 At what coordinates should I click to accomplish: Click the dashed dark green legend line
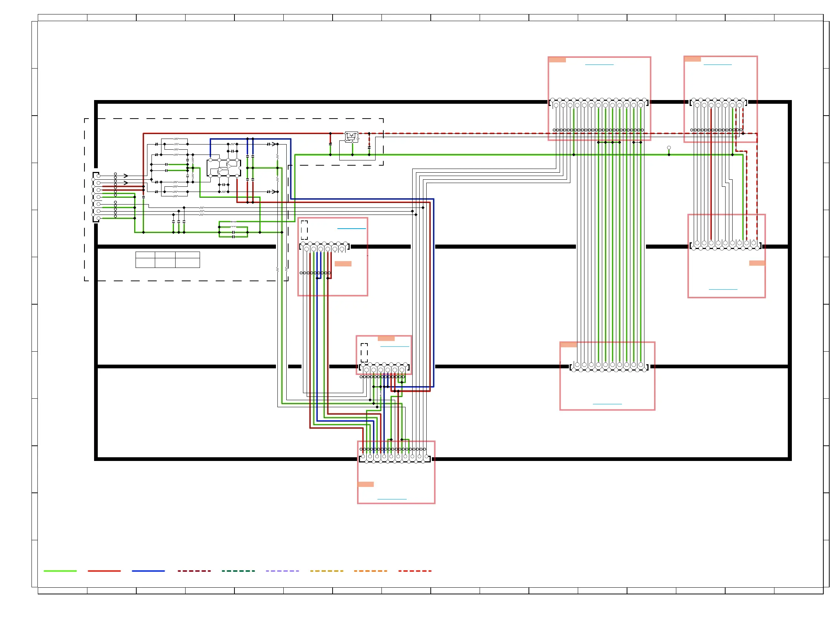[x=238, y=571]
